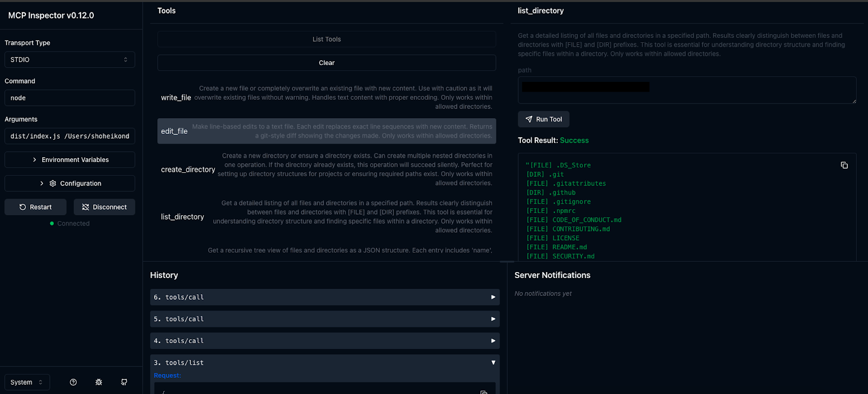Viewport: 868px width, 394px height.
Task: Expand history entry 6 tools/call
Action: coord(324,297)
